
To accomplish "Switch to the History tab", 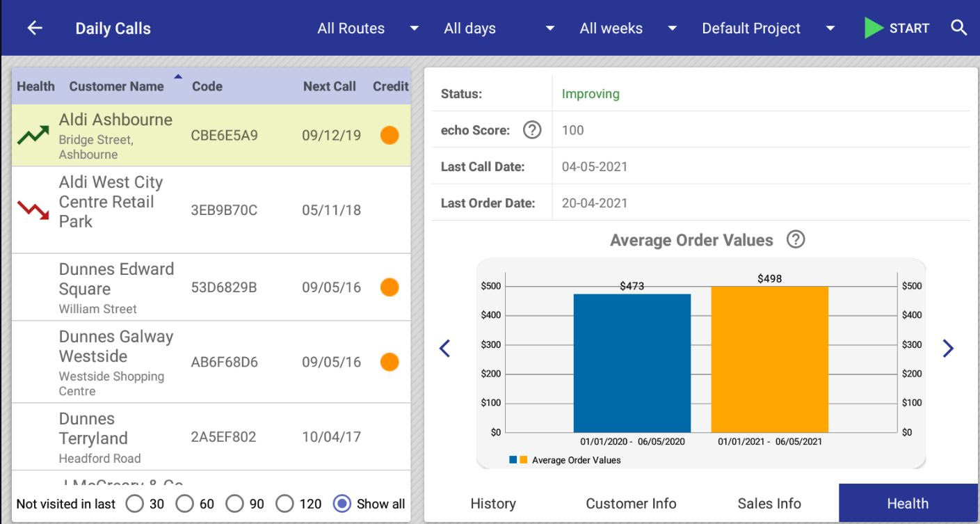I will (493, 503).
